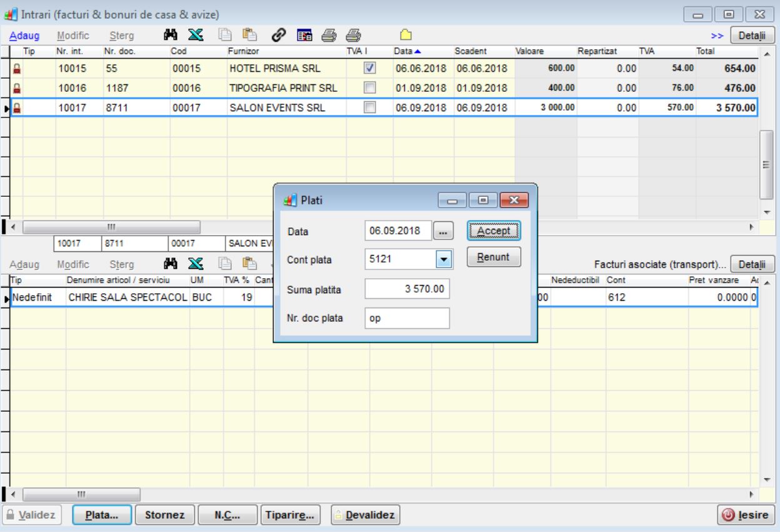This screenshot has width=780, height=532.
Task: Select the TIPOGRAFIA PRINT SRL supplier cell
Action: click(x=286, y=89)
